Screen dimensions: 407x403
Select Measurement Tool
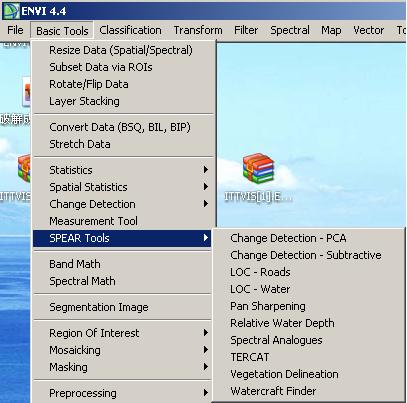(122, 221)
